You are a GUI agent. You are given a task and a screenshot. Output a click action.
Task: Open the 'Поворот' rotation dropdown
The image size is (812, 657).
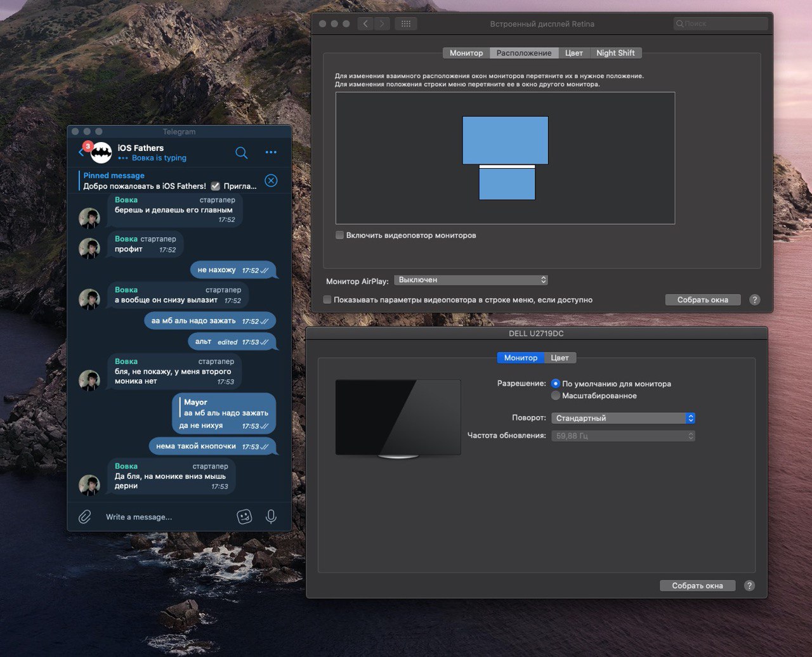623,418
